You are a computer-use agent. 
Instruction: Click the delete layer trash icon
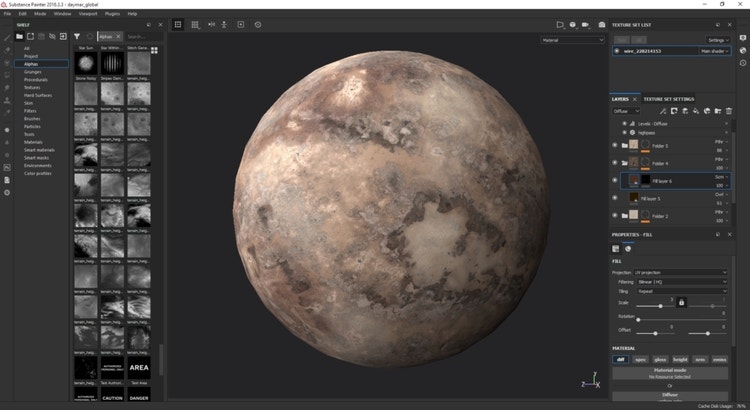coord(729,111)
